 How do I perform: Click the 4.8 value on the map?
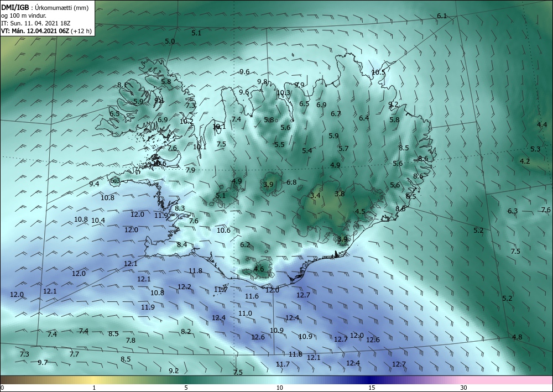click(517, 337)
